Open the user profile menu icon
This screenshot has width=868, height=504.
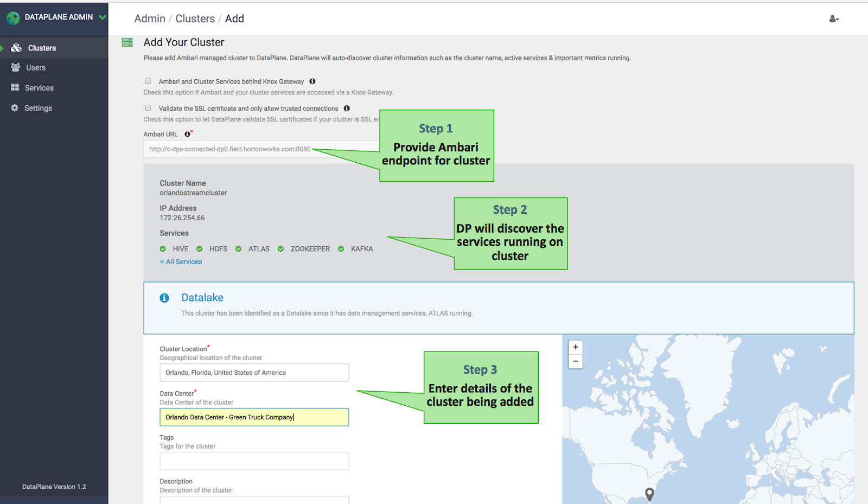834,19
